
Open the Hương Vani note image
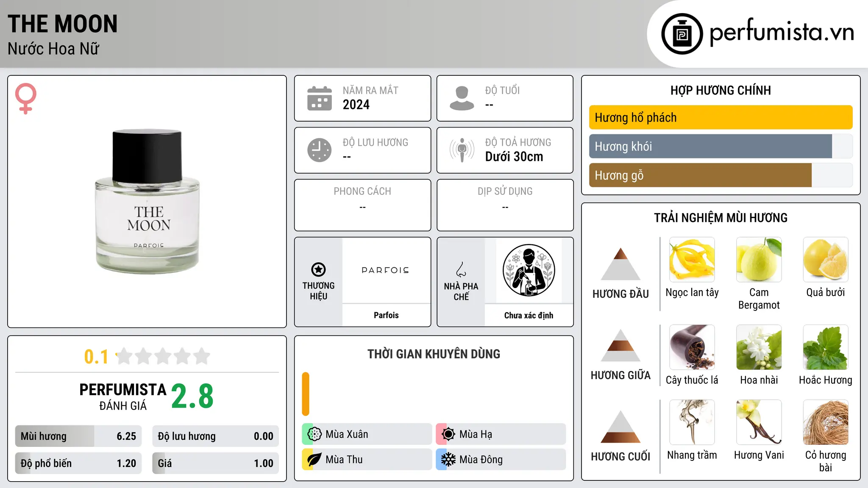[x=759, y=422]
